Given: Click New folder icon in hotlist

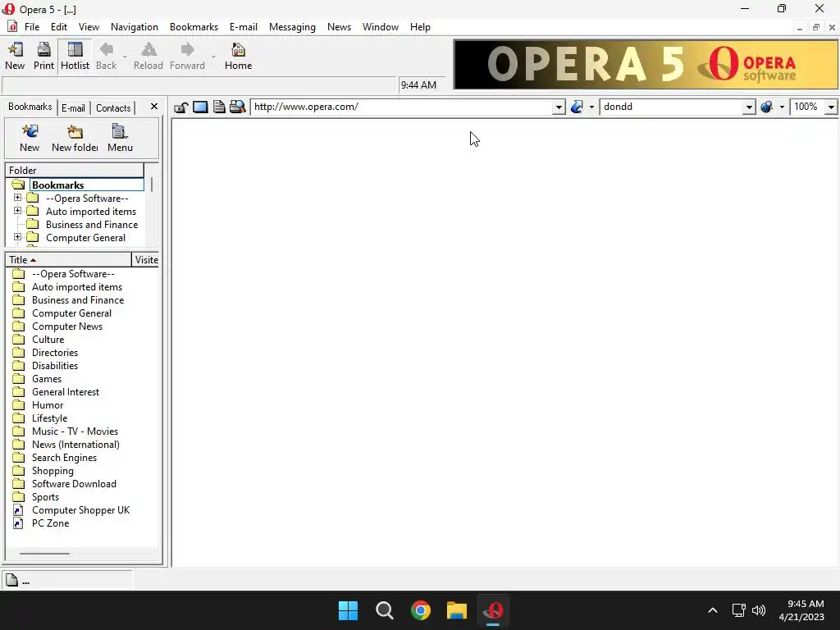Looking at the screenshot, I should [x=75, y=138].
